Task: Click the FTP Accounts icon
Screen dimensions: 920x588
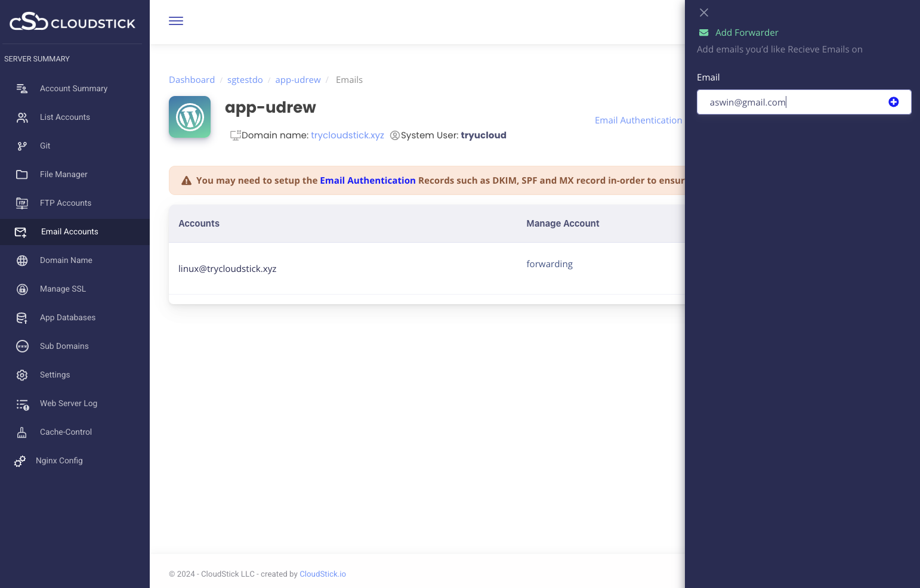Action: [22, 203]
